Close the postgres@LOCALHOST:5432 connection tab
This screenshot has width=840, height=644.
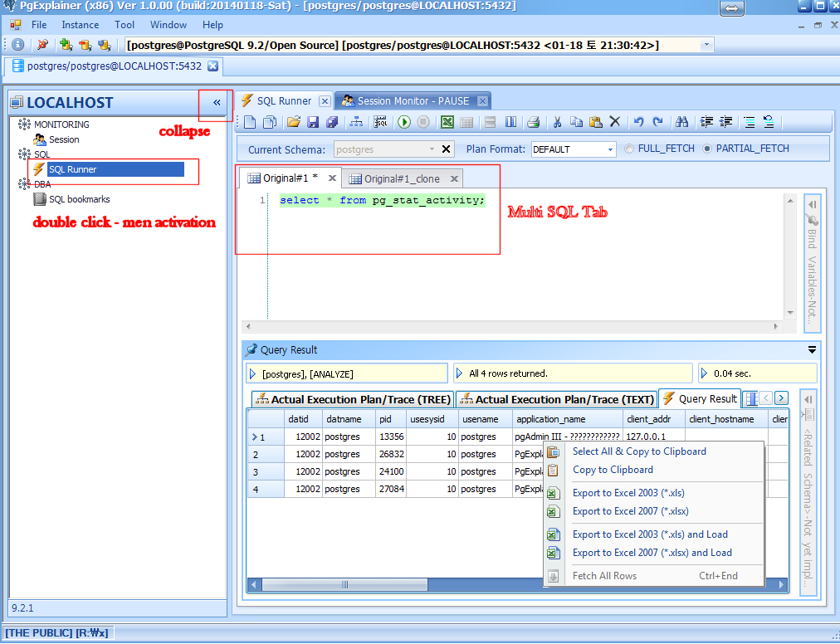pos(212,66)
